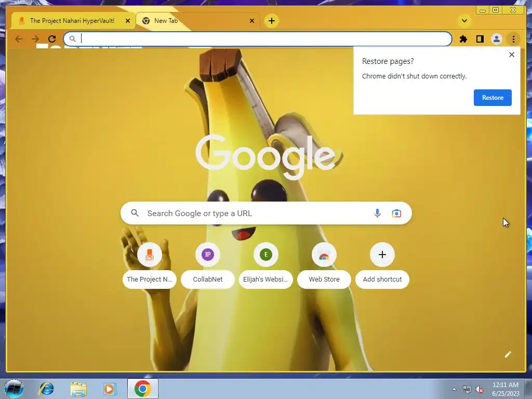Open the profile avatar menu
532x399 pixels.
pyautogui.click(x=496, y=39)
